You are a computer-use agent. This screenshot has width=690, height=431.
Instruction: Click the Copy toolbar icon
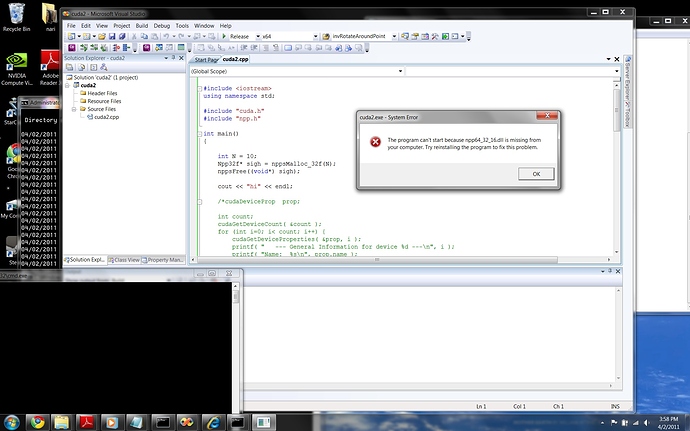tap(144, 37)
